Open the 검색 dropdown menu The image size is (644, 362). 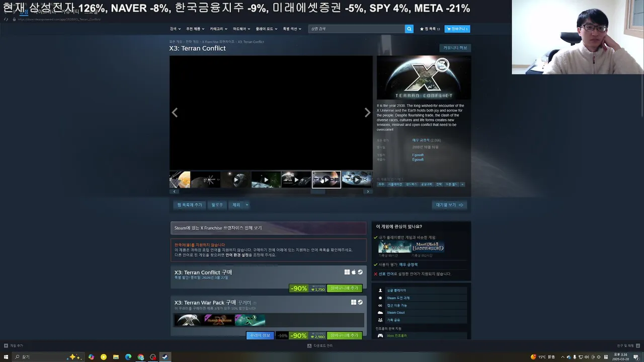(x=175, y=29)
